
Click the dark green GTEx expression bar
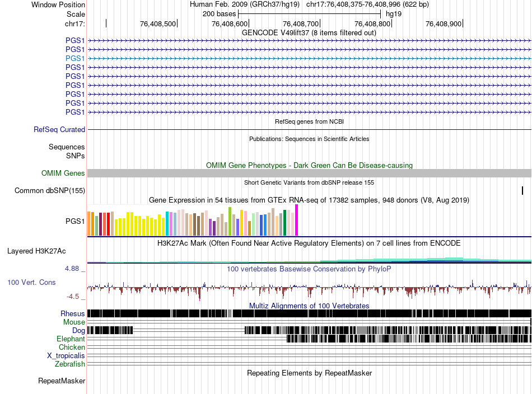click(284, 223)
